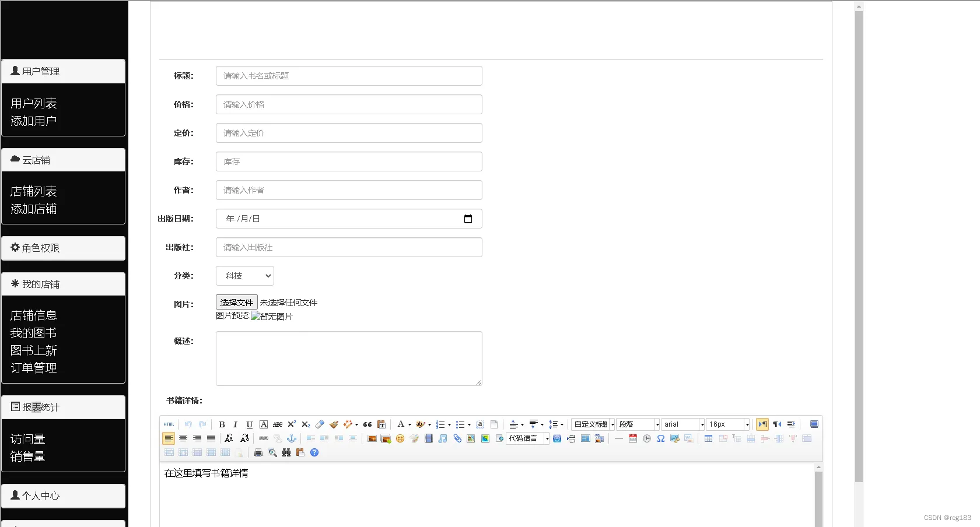Toggle right-to-left text direction

[x=777, y=424]
